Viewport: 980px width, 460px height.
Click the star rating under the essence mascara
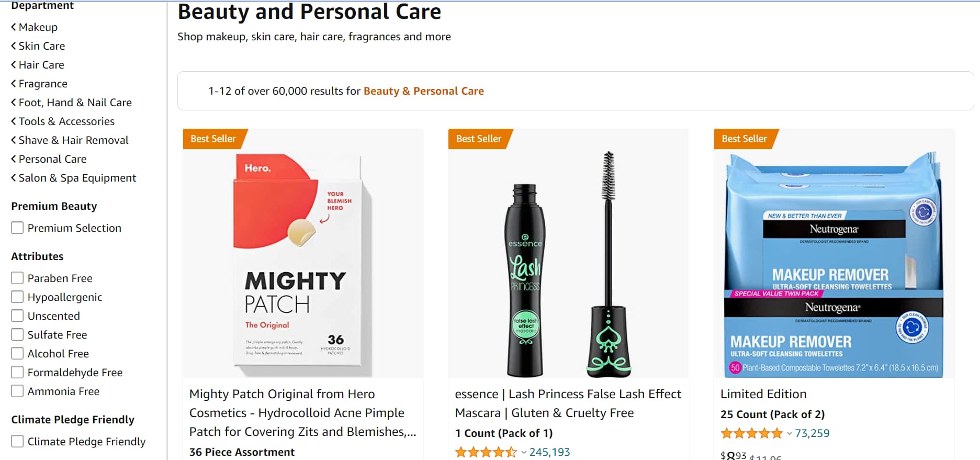pos(486,451)
